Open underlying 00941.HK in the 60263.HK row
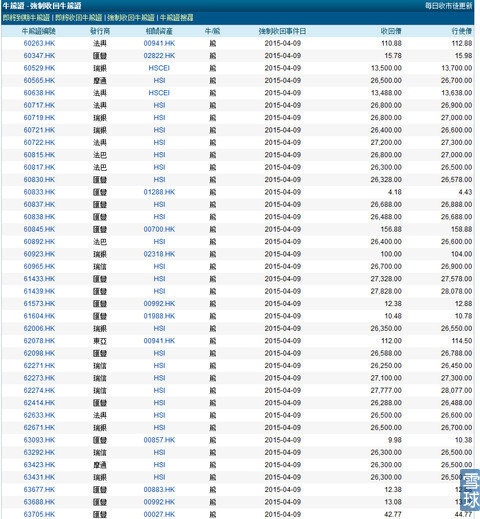Screen dimensions: 480x519 coord(159,43)
